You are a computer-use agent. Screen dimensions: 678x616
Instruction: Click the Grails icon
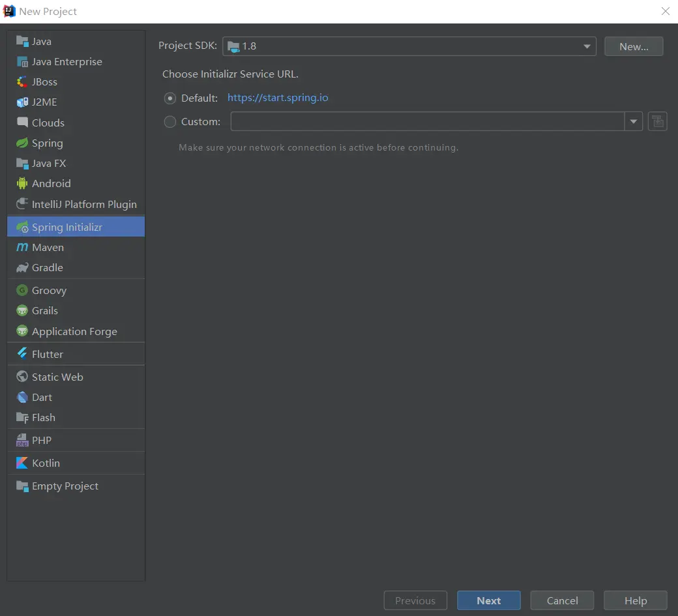pyautogui.click(x=22, y=310)
